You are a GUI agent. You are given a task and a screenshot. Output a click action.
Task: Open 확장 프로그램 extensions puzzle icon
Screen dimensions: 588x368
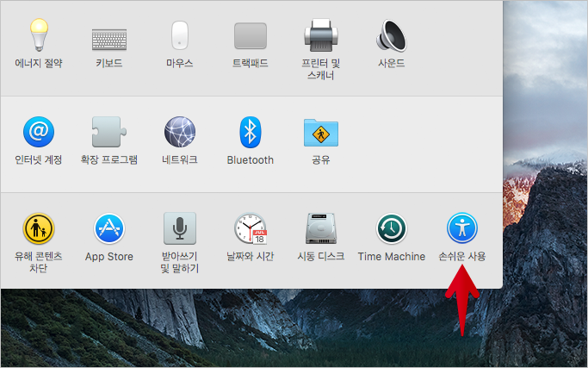tap(109, 132)
